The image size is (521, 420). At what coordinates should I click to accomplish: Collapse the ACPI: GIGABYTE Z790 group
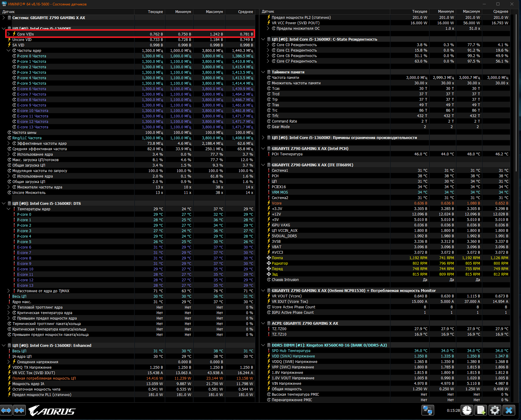263,323
